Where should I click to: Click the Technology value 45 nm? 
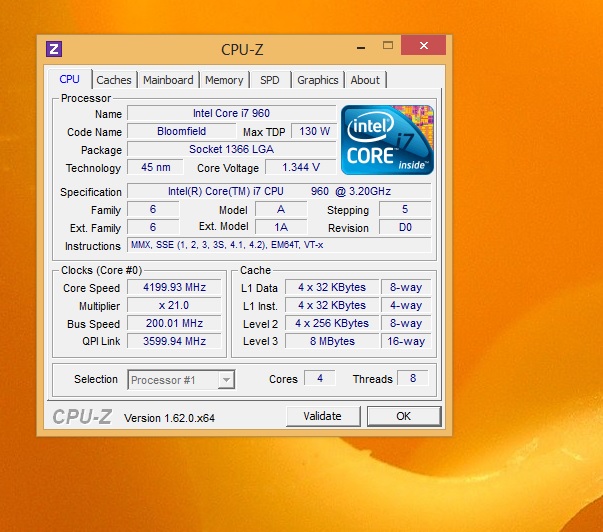coord(155,167)
